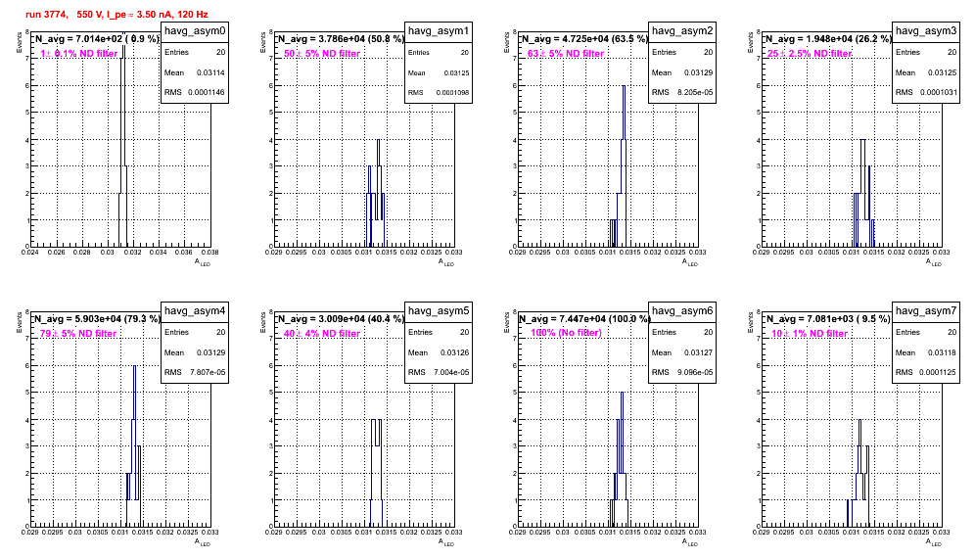This screenshot has width=975, height=560.
Task: Click RMS 8.205e-05 in havg_asym2 stats
Action: [x=682, y=92]
